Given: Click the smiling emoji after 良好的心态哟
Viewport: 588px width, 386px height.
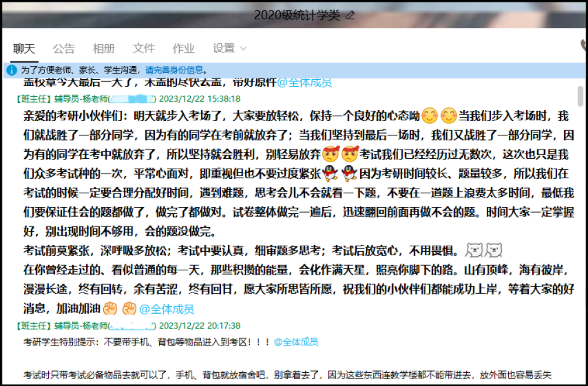Looking at the screenshot, I should (x=430, y=116).
